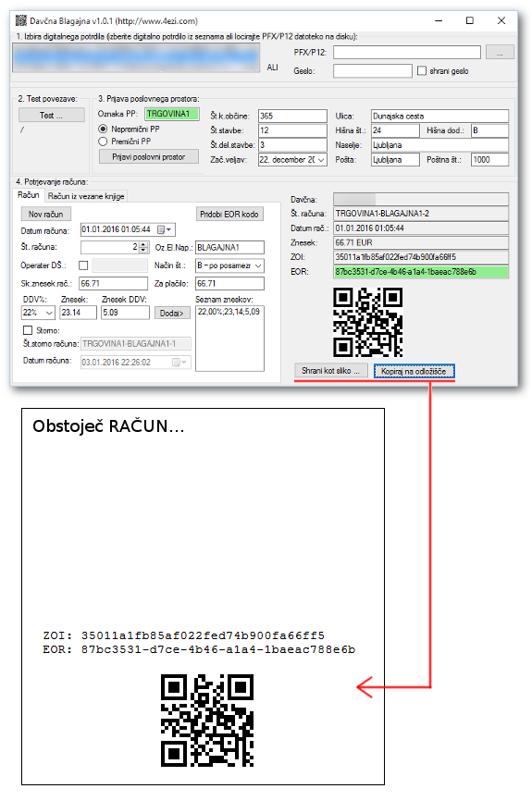
Task: Switch to 'Račun iz vezane knjige' tab
Action: 86,196
